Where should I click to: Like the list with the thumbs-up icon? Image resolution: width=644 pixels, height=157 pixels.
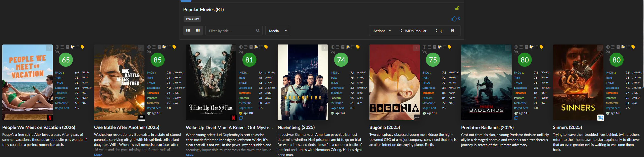[x=454, y=19]
